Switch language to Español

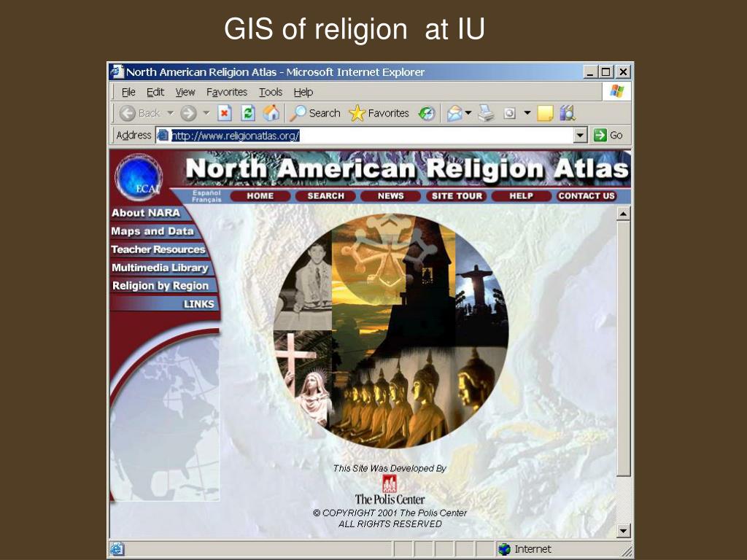(x=206, y=192)
